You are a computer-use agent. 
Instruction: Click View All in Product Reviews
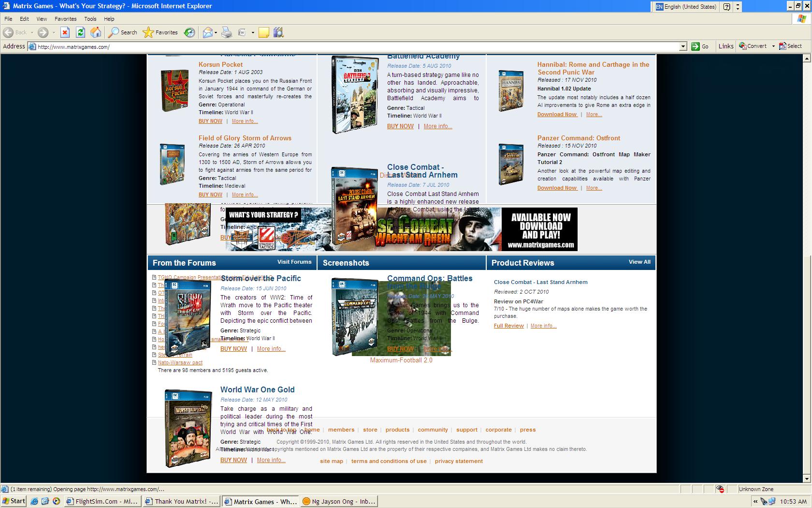click(x=639, y=262)
